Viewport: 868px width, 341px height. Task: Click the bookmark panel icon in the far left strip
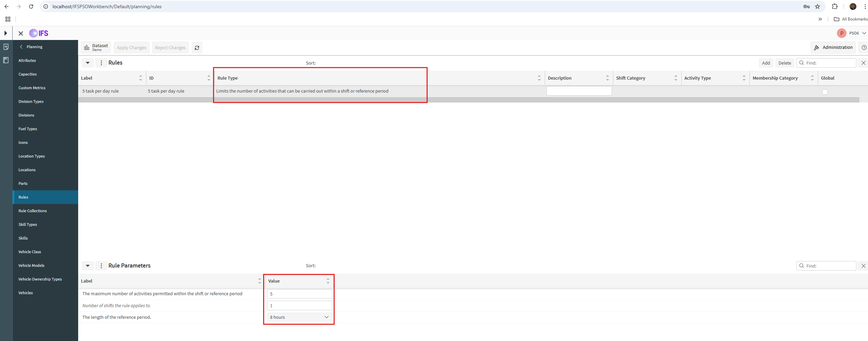[x=6, y=60]
